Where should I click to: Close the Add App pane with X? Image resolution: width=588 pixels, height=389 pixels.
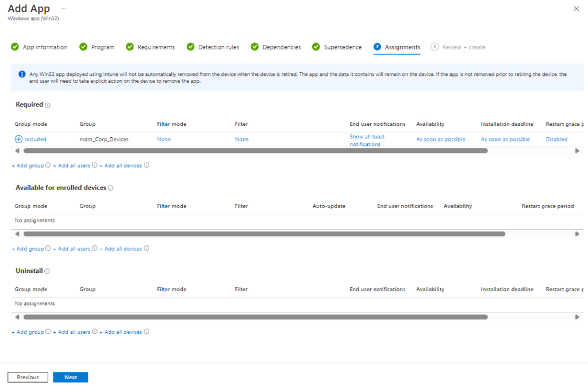point(577,9)
